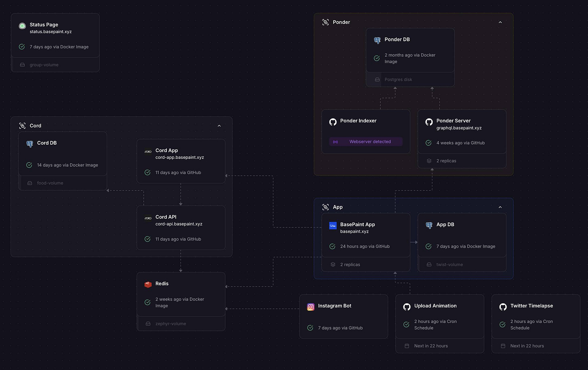Click the Cord DB Postgres elephant icon
Image resolution: width=588 pixels, height=370 pixels.
click(29, 144)
